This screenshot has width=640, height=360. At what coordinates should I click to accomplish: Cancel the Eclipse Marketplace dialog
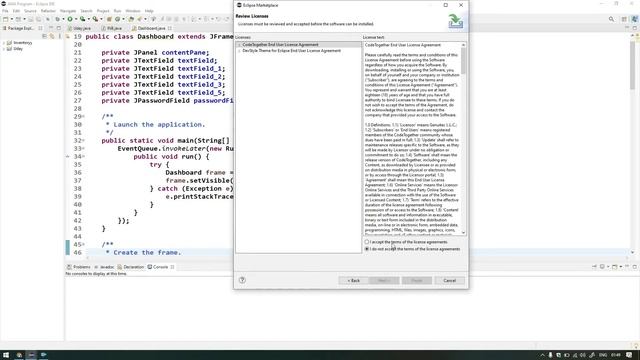coord(449,280)
